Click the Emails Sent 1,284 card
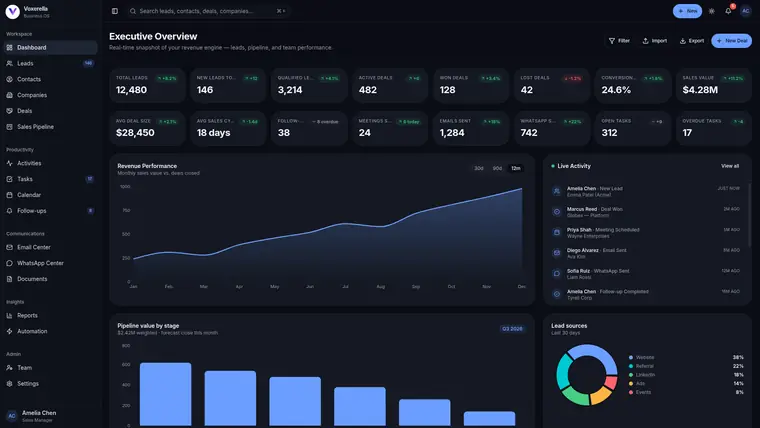Image resolution: width=760 pixels, height=428 pixels. coord(471,128)
